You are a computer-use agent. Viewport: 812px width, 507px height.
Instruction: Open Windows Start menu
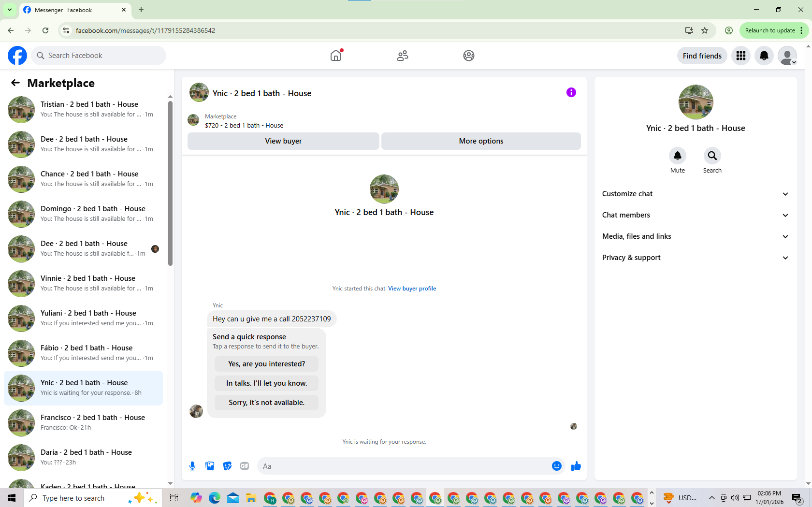point(12,498)
